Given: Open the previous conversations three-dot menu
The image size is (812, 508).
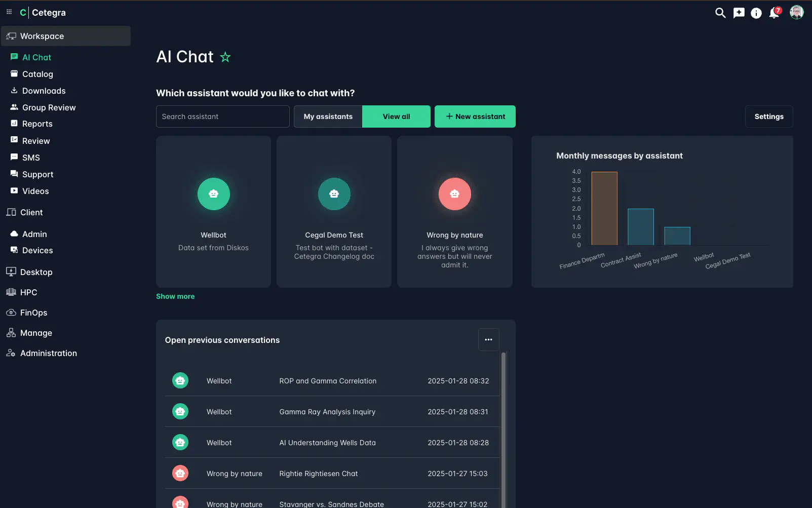Looking at the screenshot, I should pyautogui.click(x=488, y=340).
